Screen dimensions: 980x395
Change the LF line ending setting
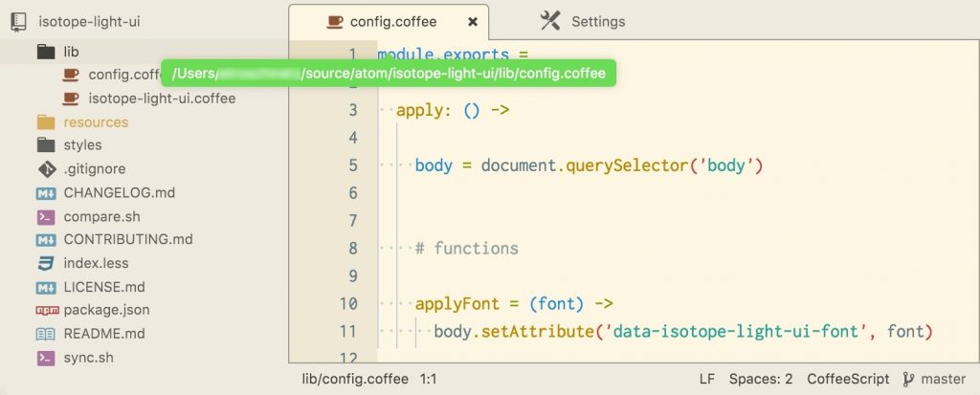tap(706, 379)
